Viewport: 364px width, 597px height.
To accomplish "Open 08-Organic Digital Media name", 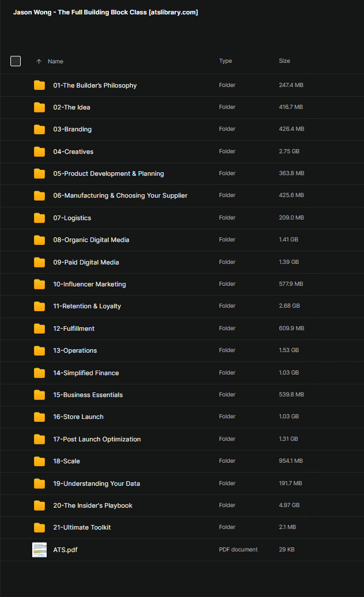I will coord(91,240).
